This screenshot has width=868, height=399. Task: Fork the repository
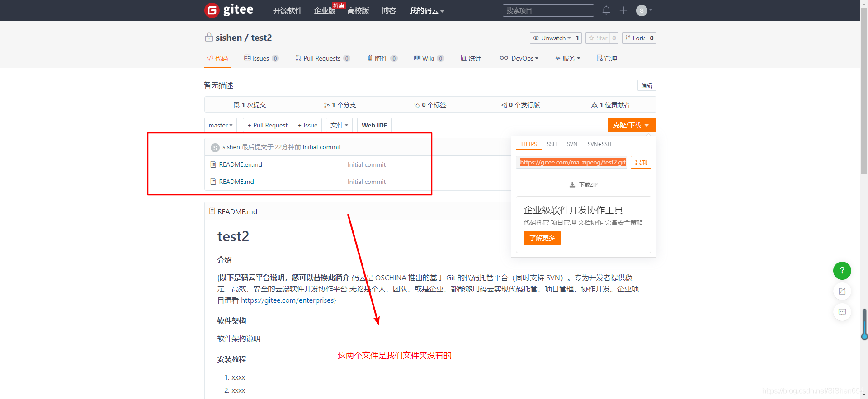(x=635, y=38)
